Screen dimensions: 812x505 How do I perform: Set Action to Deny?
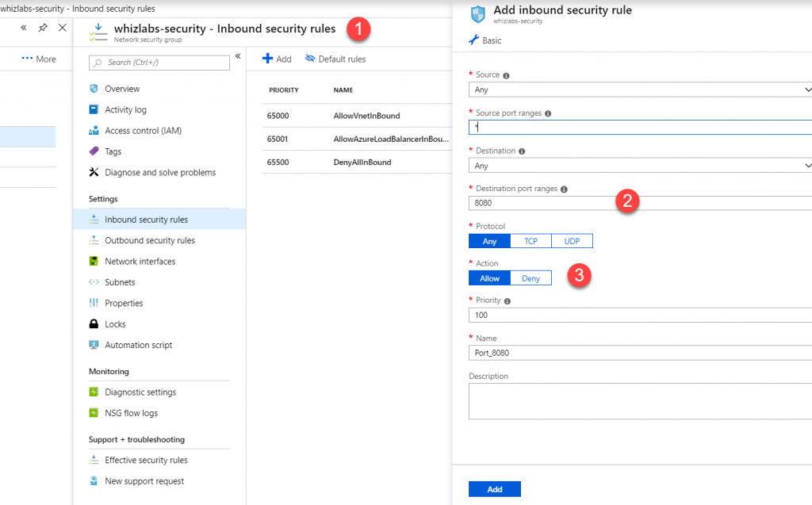(530, 278)
